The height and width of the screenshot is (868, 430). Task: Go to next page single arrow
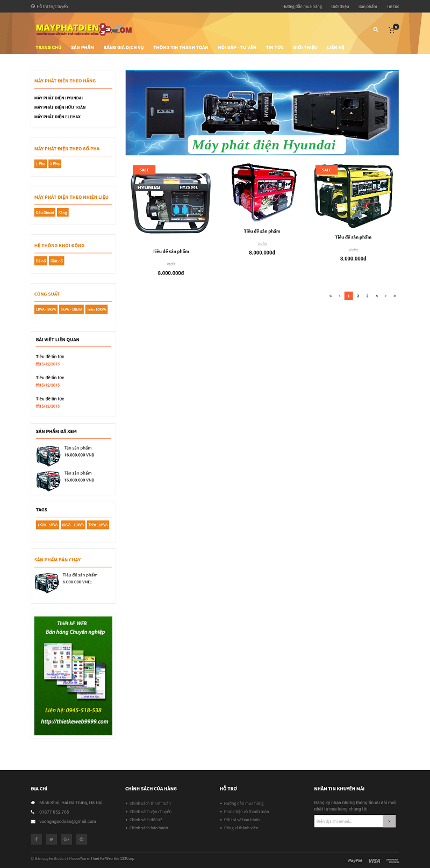[385, 296]
